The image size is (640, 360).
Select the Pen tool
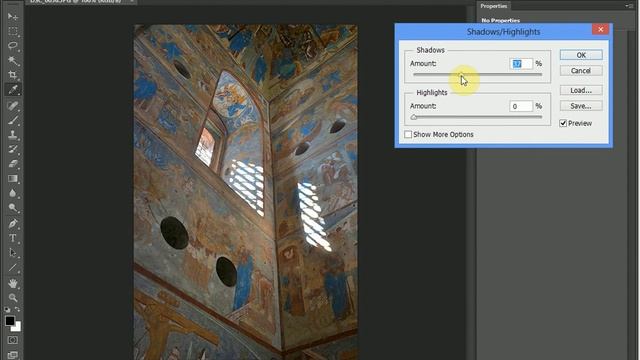[13, 223]
